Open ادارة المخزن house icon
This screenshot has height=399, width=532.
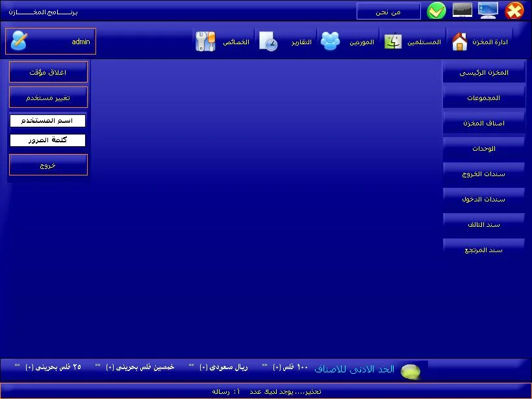(x=460, y=42)
